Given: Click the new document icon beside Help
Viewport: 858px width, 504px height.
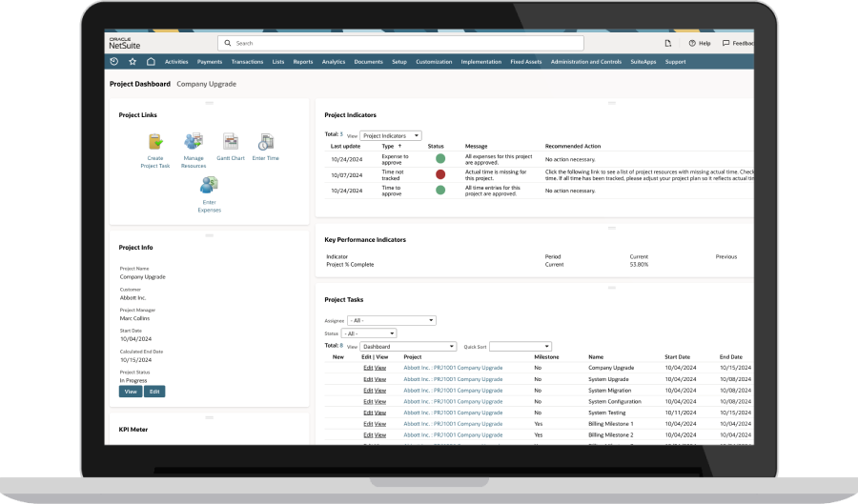Looking at the screenshot, I should tap(667, 43).
